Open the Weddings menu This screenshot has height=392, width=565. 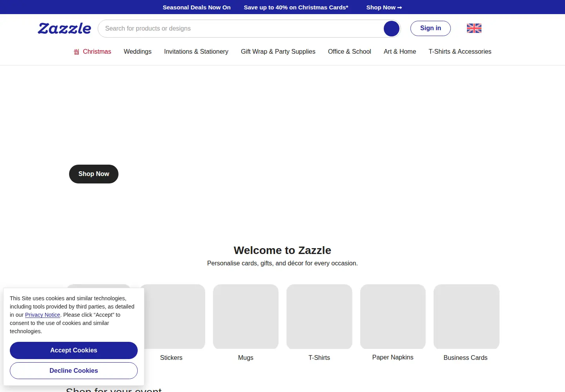138,52
